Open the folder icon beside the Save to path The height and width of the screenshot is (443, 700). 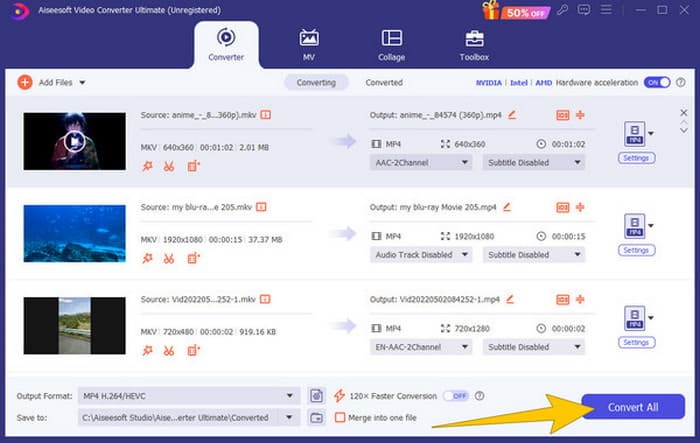click(x=317, y=417)
